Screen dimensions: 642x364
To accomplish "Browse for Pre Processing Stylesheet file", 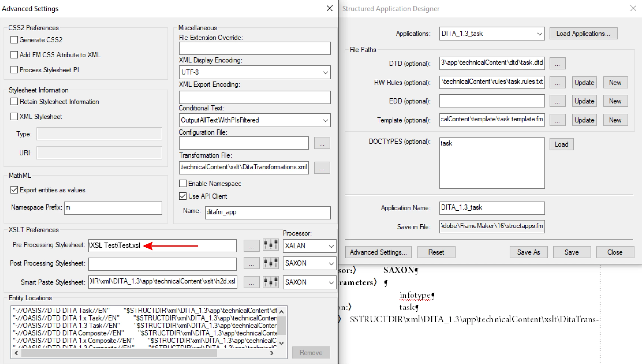I will 251,246.
